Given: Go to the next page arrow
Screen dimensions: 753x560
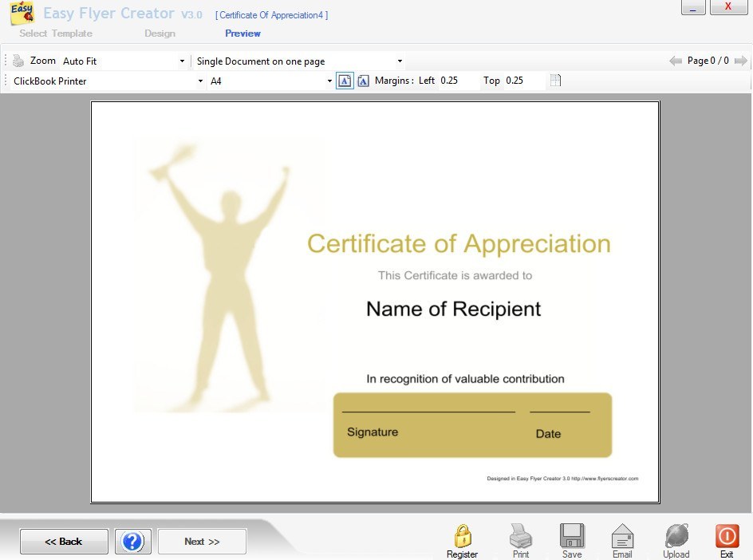Looking at the screenshot, I should [x=740, y=61].
